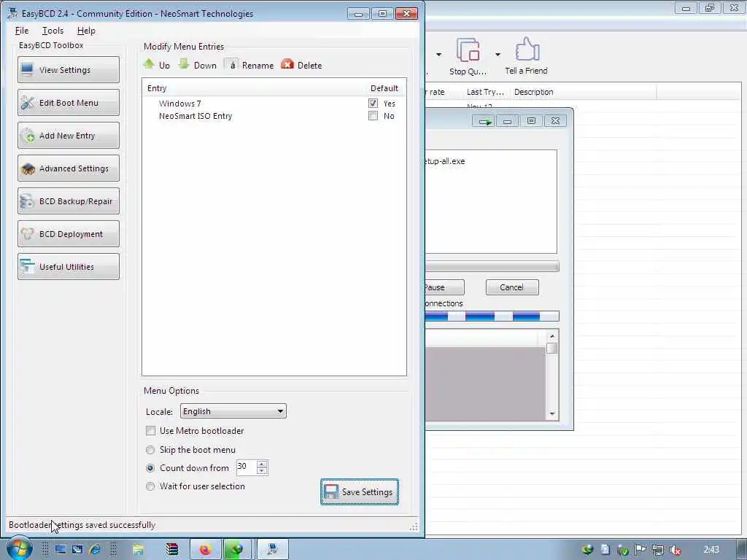Click the network tray icon

[658, 550]
